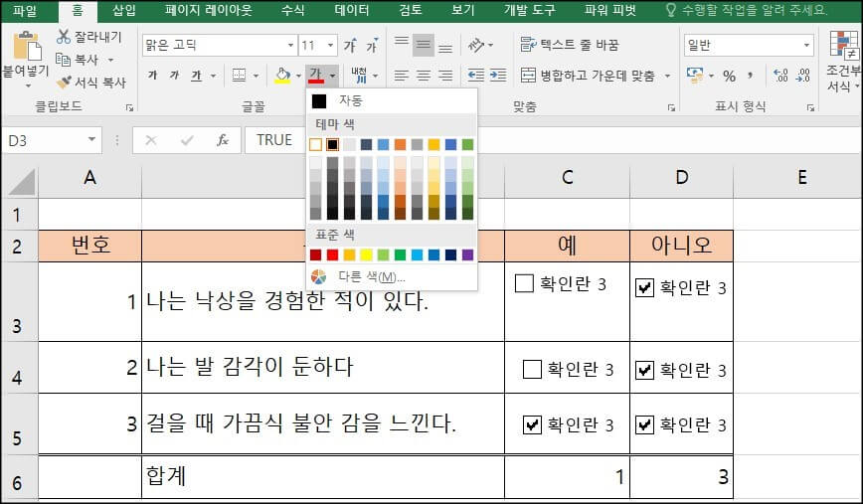
Task: Open the font size 11 dropdown
Action: pos(330,45)
